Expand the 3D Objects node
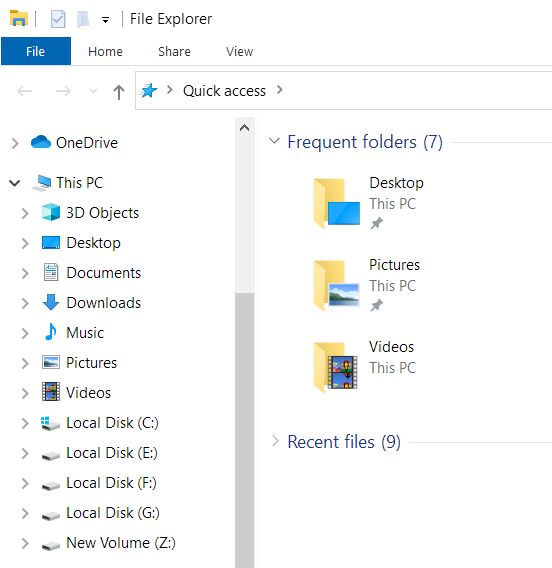 coord(25,213)
